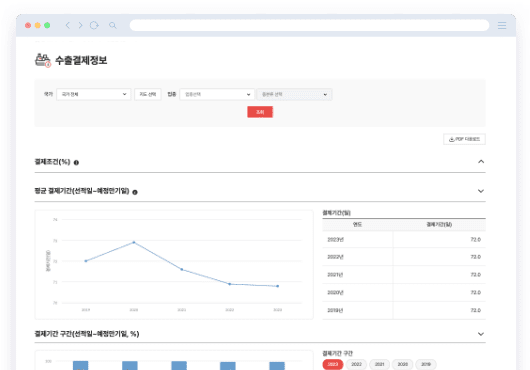Click the info icon next to 결제조건(%)
This screenshot has height=370, width=530.
point(76,163)
